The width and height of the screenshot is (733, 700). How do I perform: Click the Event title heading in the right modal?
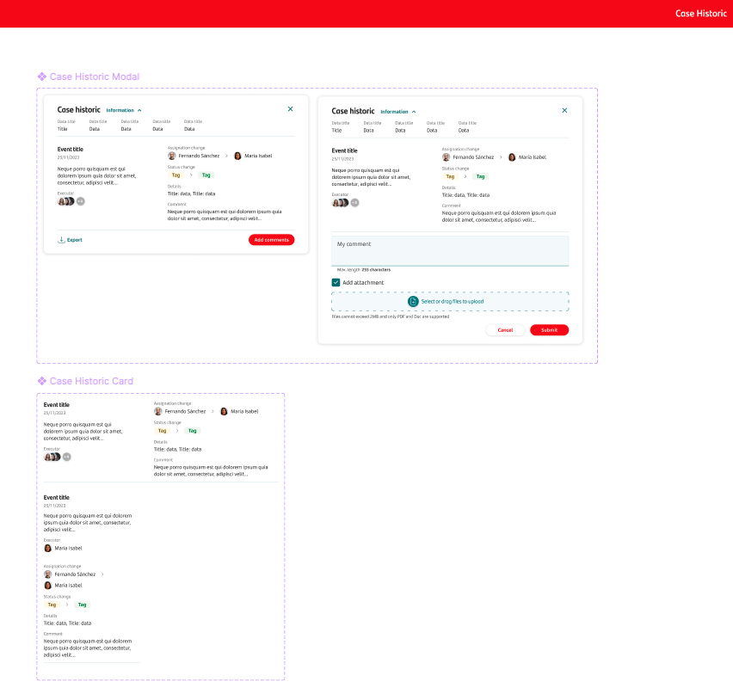(344, 150)
